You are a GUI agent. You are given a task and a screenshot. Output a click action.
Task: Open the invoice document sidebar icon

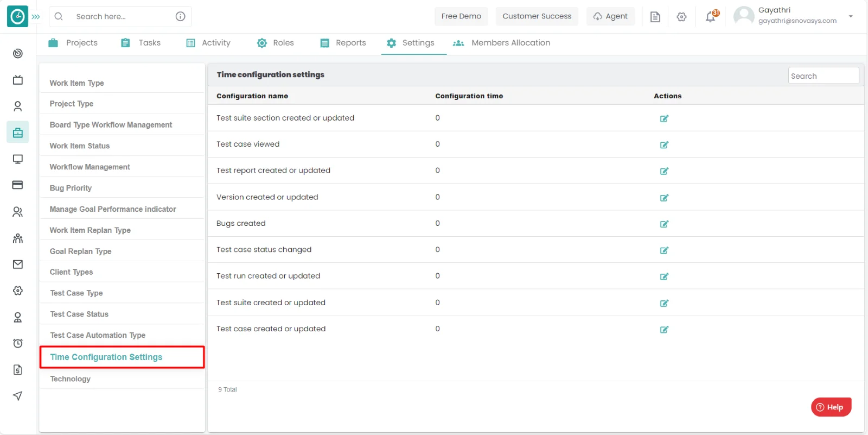tap(18, 370)
